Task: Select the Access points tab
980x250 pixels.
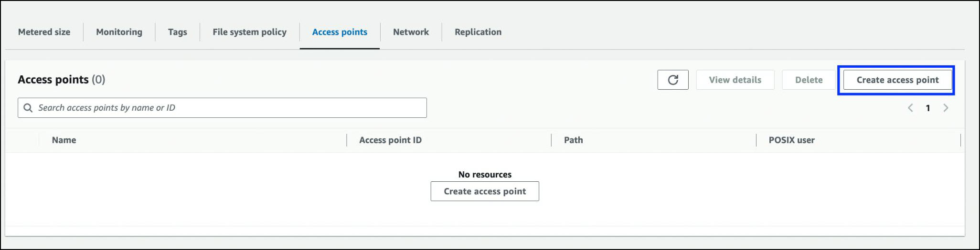Action: [340, 32]
